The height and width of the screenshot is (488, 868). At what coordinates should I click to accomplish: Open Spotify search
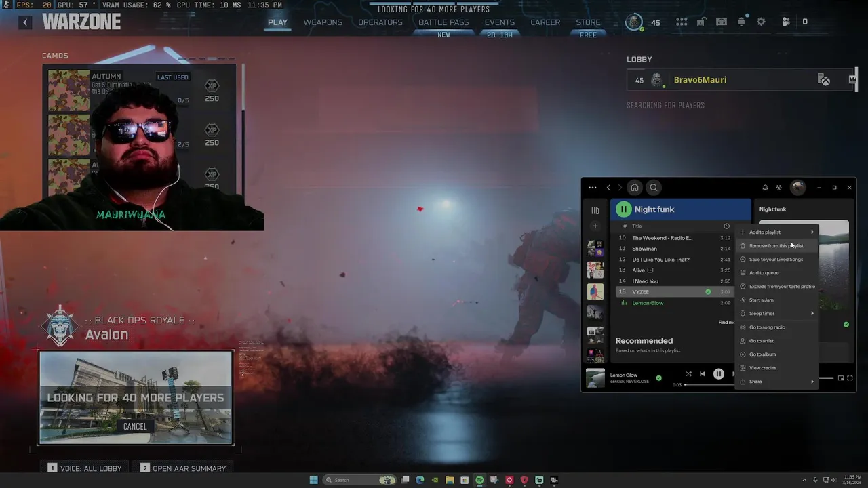tap(654, 188)
